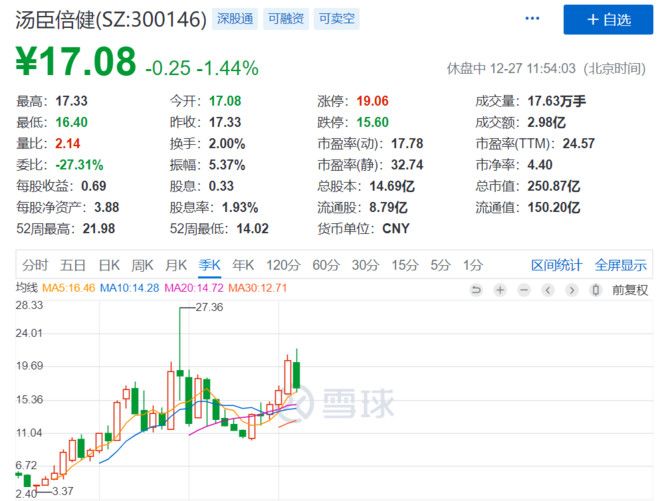
Task: Click the 市净率 value 4.40
Action: (540, 165)
